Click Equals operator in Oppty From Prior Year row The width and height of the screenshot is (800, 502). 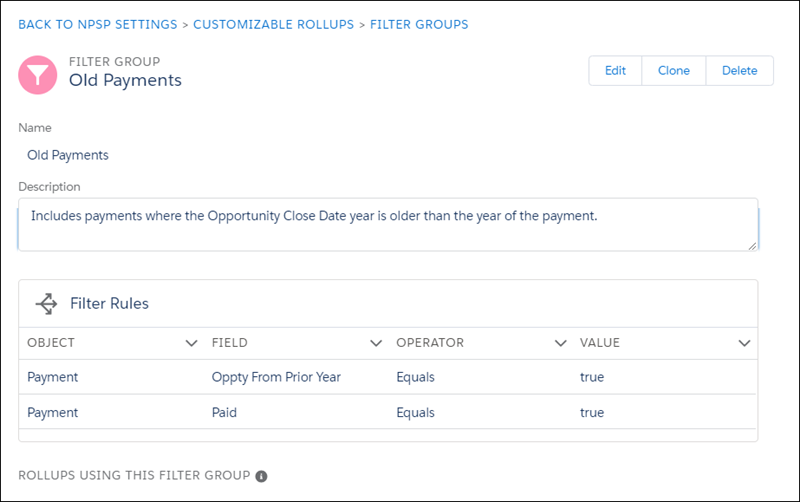coord(415,377)
